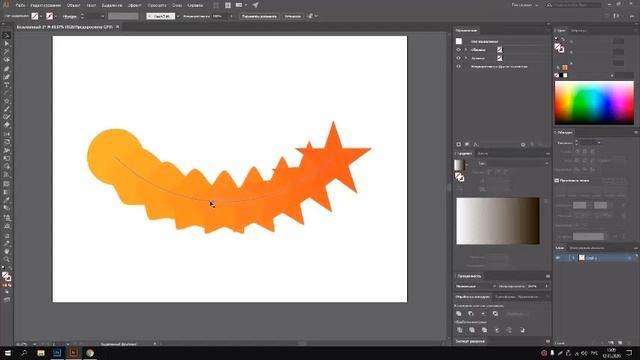The width and height of the screenshot is (640, 360).
Task: Select the Type tool
Action: coord(7,85)
